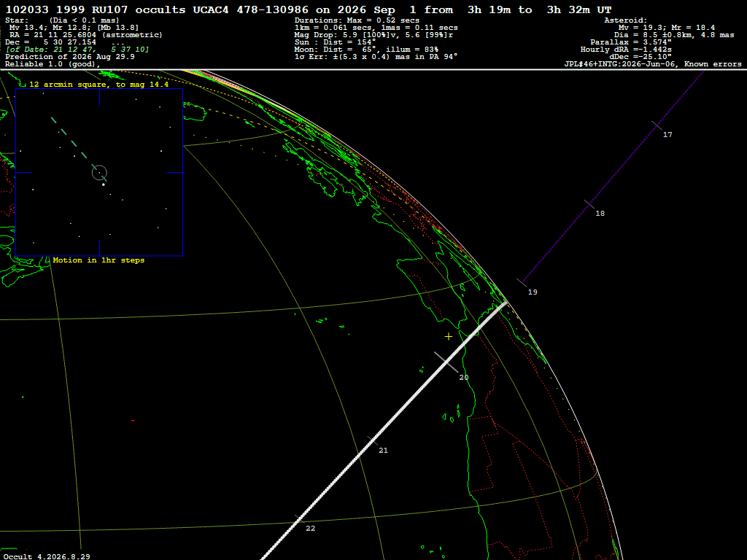Click the Occult 4.2026.8.29 version text
Screen dimensions: 747x560
47,556
